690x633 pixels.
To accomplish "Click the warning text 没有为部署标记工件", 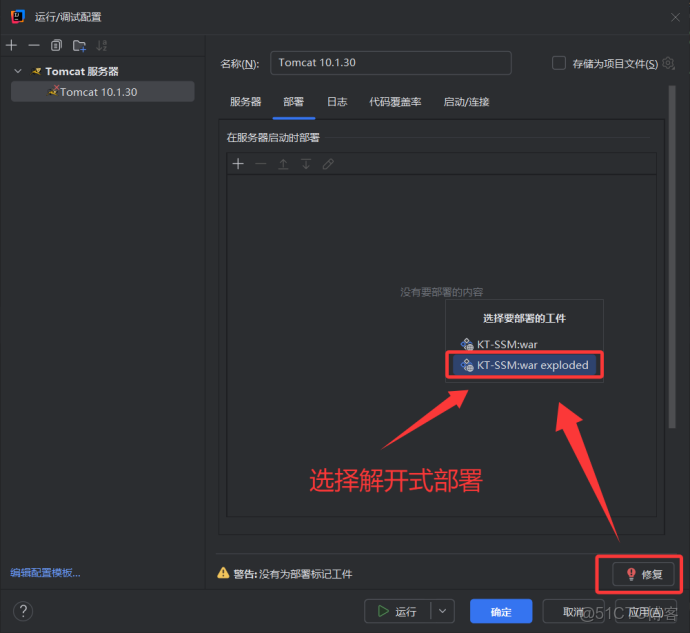I will pyautogui.click(x=305, y=574).
